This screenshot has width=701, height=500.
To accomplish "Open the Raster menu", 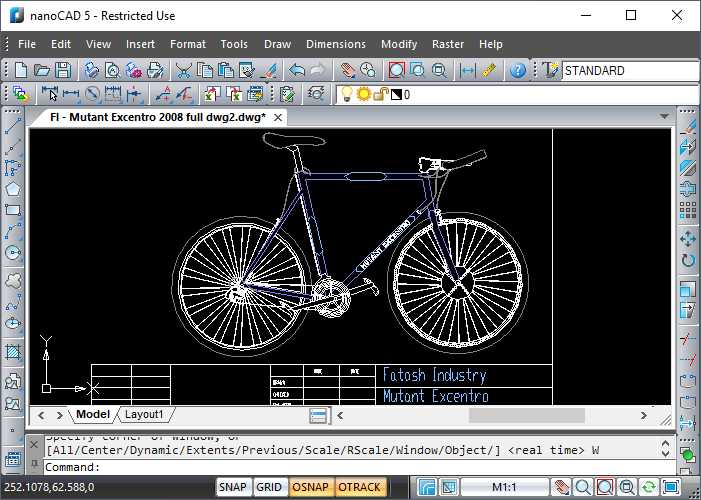I will pyautogui.click(x=448, y=44).
